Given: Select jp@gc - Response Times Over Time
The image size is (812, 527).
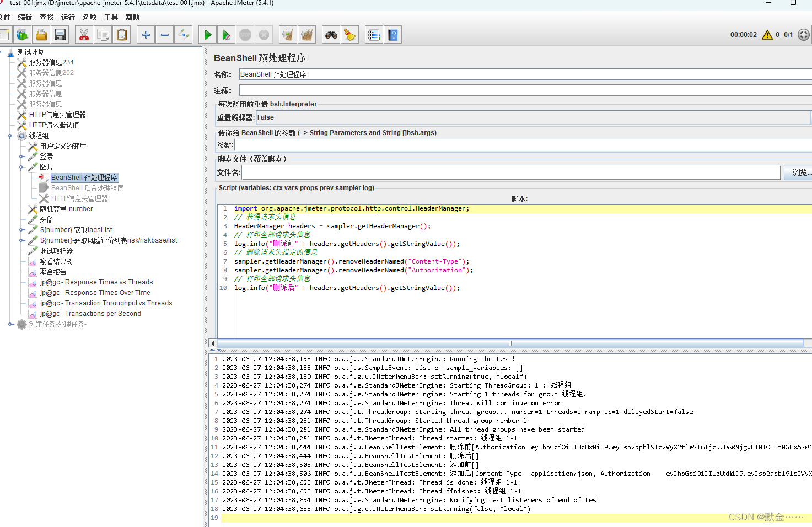Looking at the screenshot, I should (95, 293).
